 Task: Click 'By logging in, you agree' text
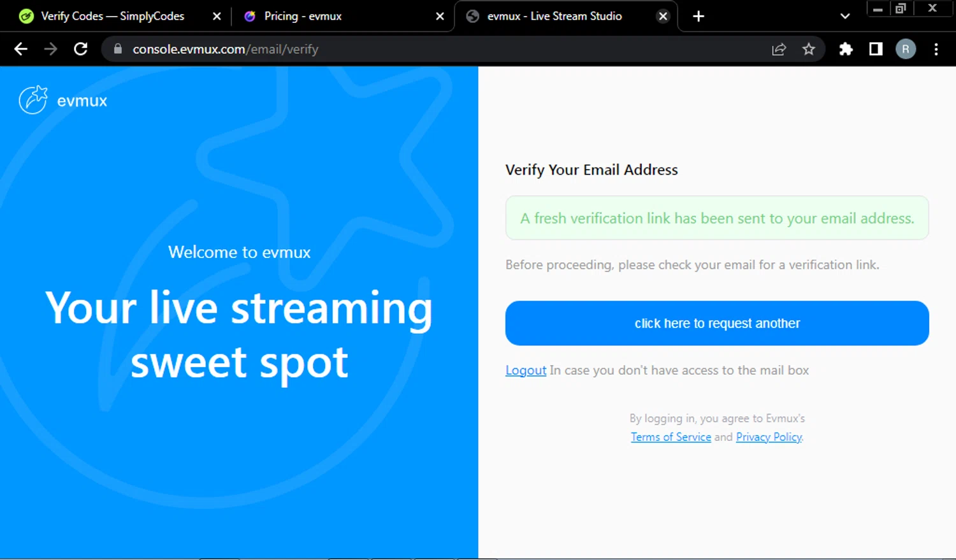coord(717,419)
